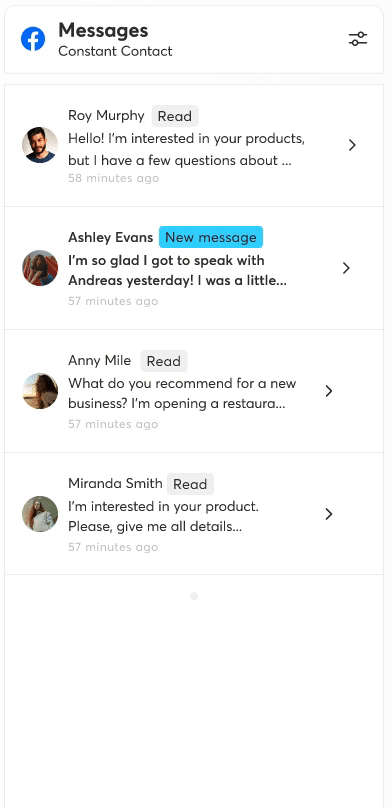
Task: Open Miranda Smith's product details message preview
Action: (x=163, y=517)
